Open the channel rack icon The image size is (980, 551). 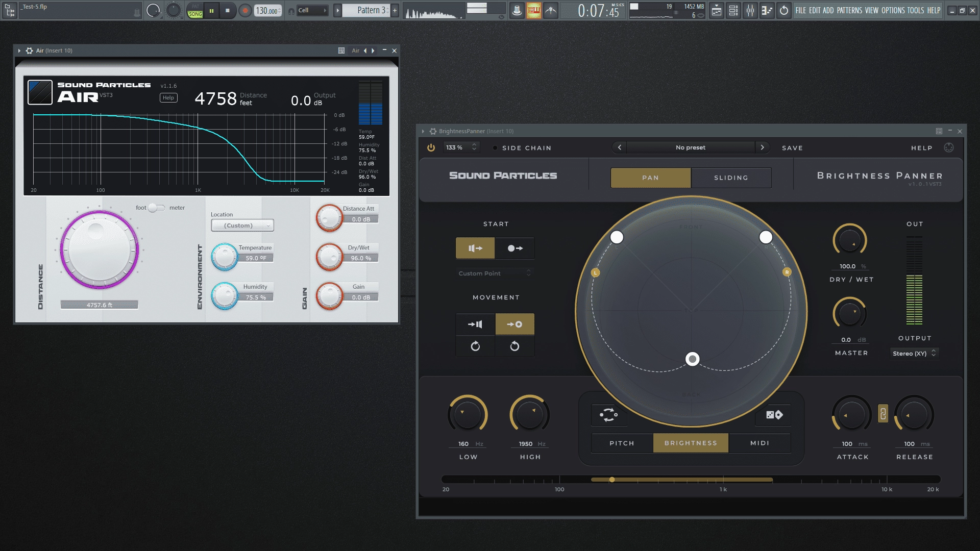[733, 10]
